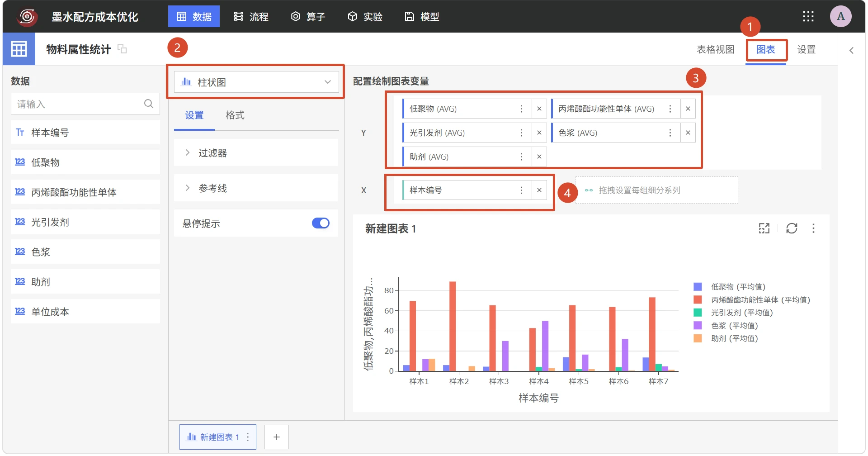Click the 拖拽设置每组细分系列 drop zone

[656, 190]
